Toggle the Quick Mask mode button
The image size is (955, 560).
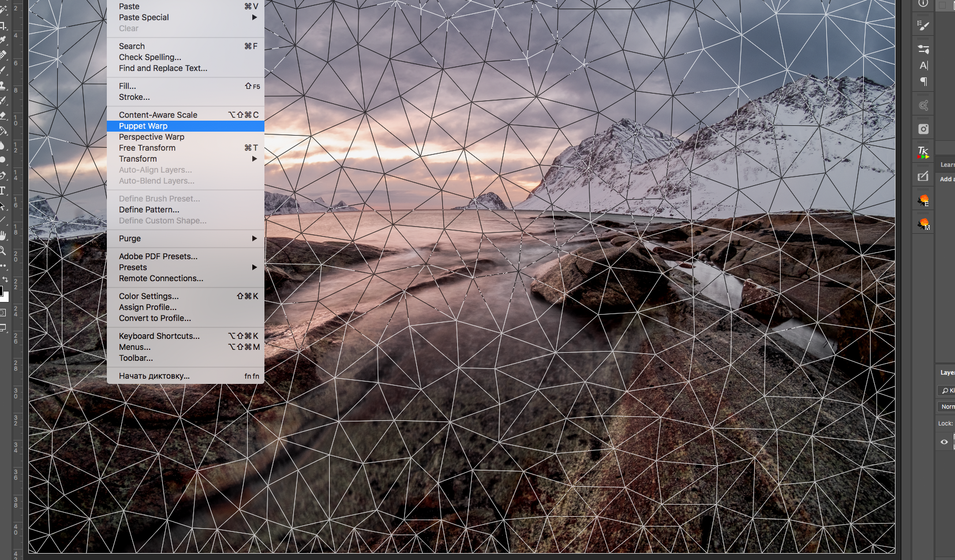click(3, 312)
